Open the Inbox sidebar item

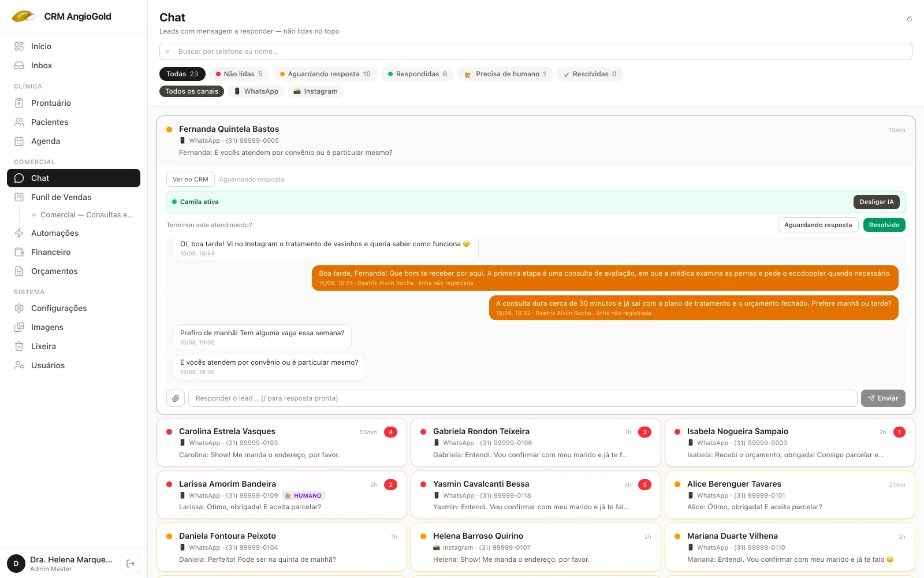click(73, 65)
